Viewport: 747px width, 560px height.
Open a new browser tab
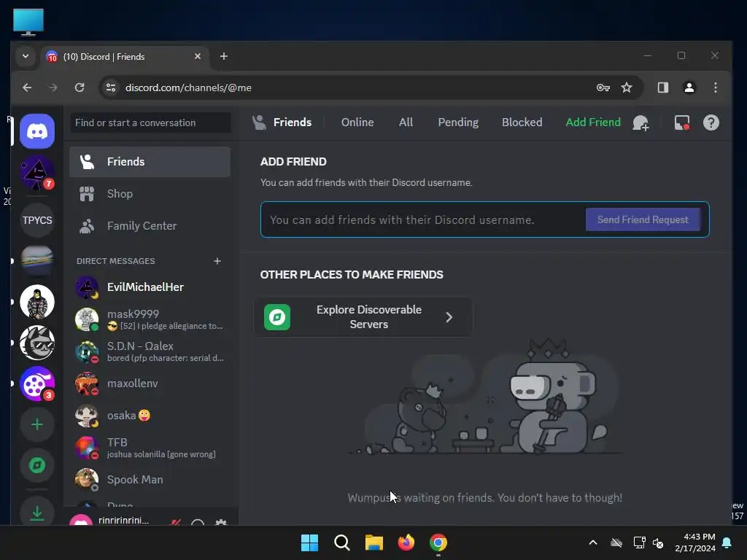[223, 57]
